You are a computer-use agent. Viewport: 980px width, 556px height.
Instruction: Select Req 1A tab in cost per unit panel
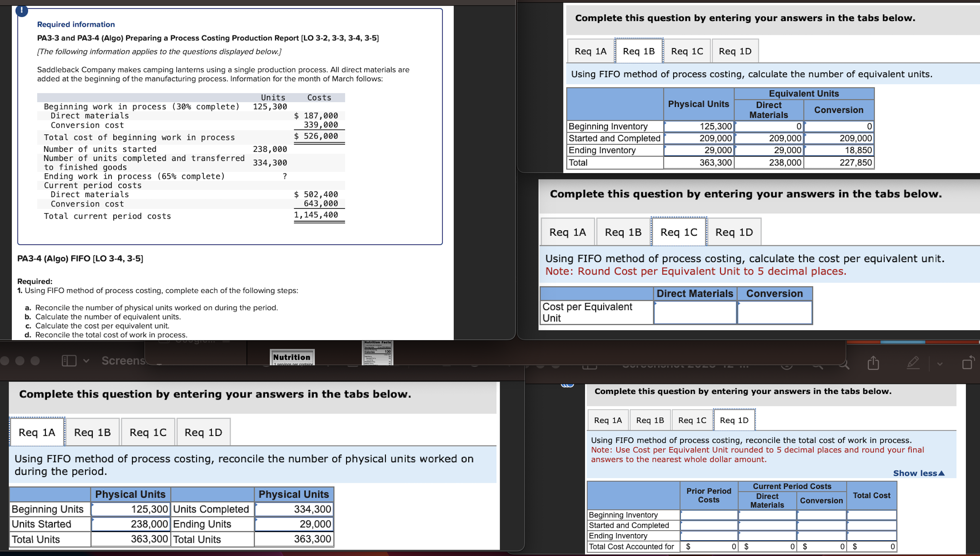tap(568, 232)
